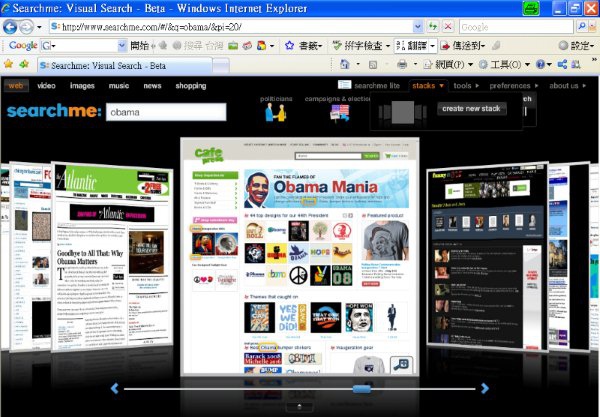600x417 pixels.
Task: Click the searchme logo
Action: [x=54, y=111]
